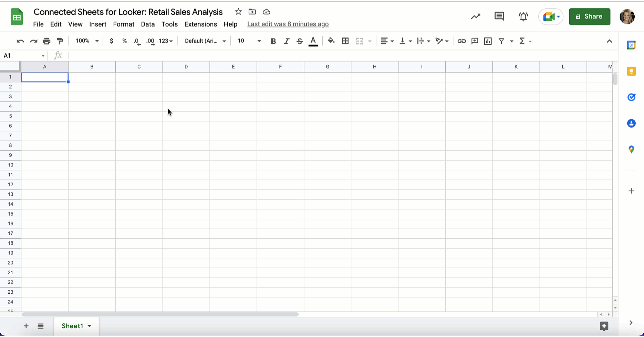Insert a chart
Image resolution: width=644 pixels, height=337 pixels.
[488, 41]
